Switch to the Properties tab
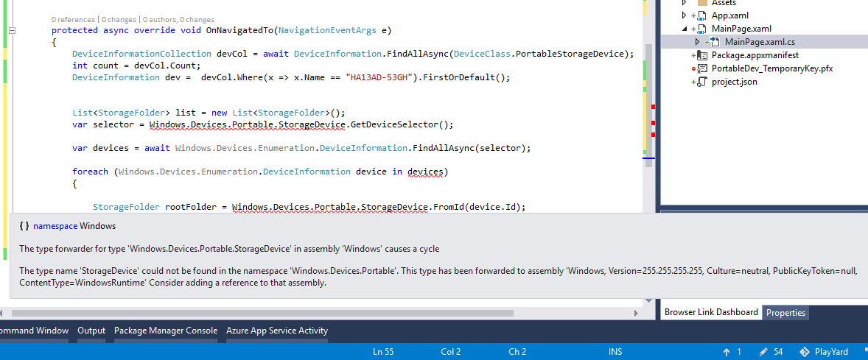The image size is (868, 360). click(785, 312)
